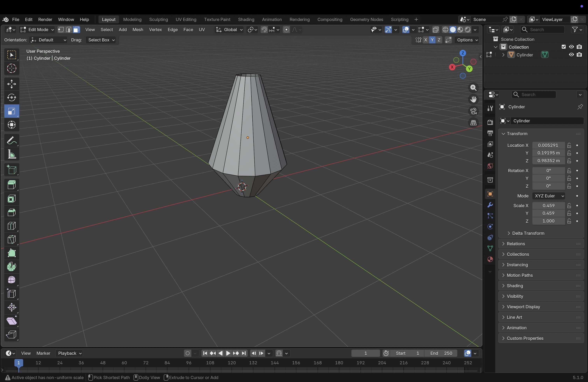The image size is (588, 382).
Task: Hide Cylinder in viewport with eye icon
Action: (x=571, y=55)
